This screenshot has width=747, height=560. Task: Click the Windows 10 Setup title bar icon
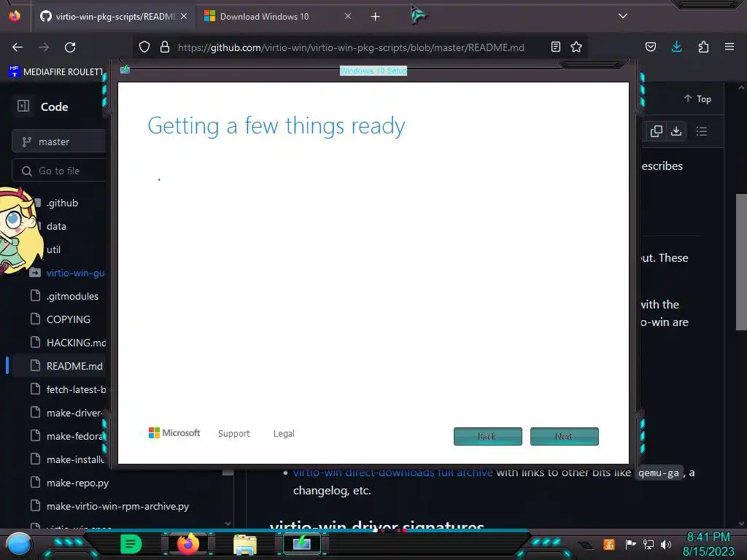125,70
